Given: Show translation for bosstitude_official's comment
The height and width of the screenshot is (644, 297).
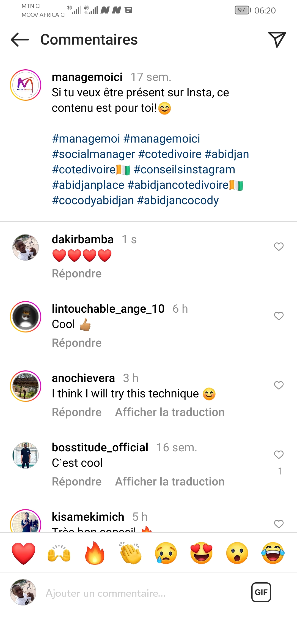Looking at the screenshot, I should (170, 482).
